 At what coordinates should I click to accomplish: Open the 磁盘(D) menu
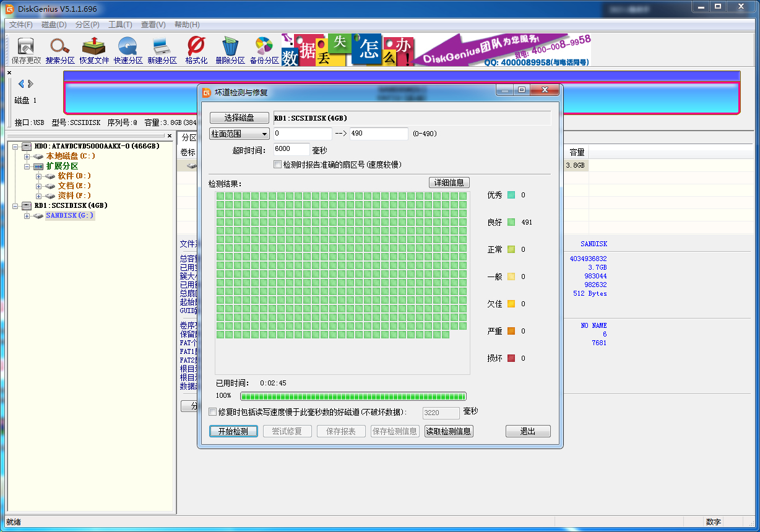point(54,25)
